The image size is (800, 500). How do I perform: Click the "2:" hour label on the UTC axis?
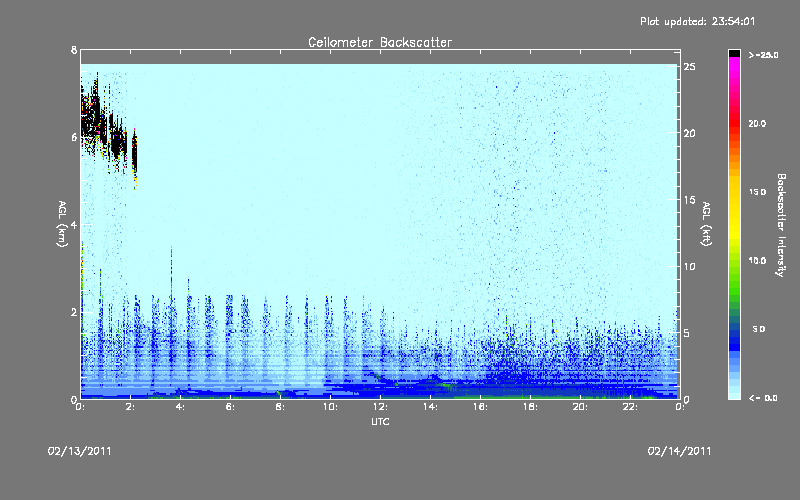[131, 407]
